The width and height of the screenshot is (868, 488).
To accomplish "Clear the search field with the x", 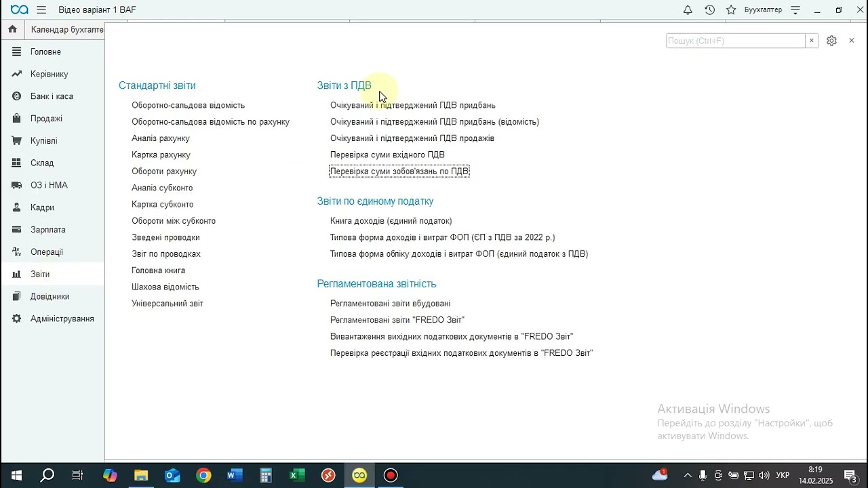I will click(x=811, y=41).
